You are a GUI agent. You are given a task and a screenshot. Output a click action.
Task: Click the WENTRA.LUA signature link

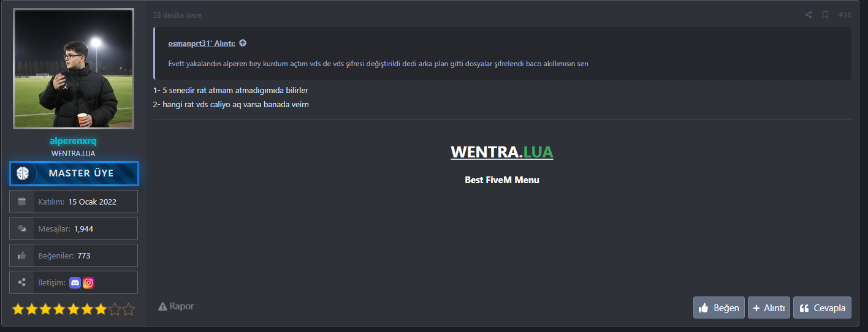(x=502, y=152)
